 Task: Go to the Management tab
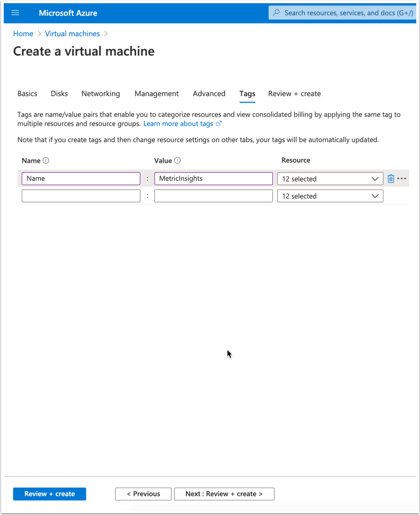point(157,93)
